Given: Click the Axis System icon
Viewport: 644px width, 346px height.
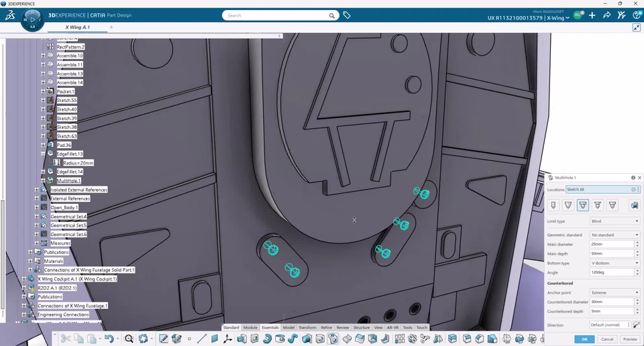Looking at the screenshot, I should click(227, 339).
